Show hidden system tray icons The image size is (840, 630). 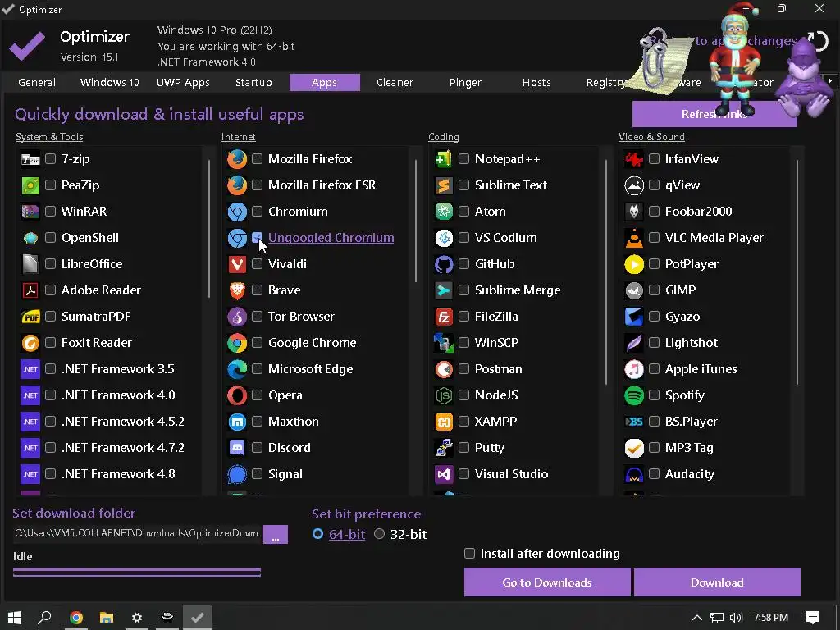click(x=696, y=618)
